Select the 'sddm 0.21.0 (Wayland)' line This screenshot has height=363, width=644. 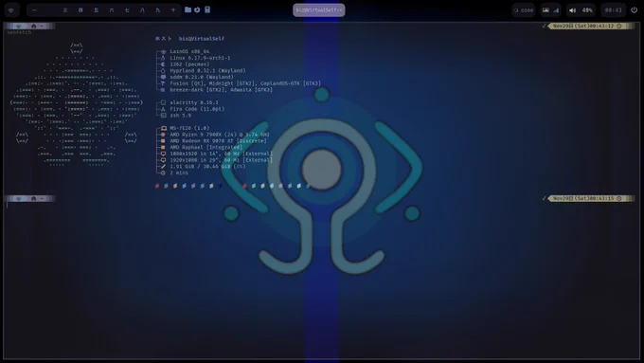point(201,77)
